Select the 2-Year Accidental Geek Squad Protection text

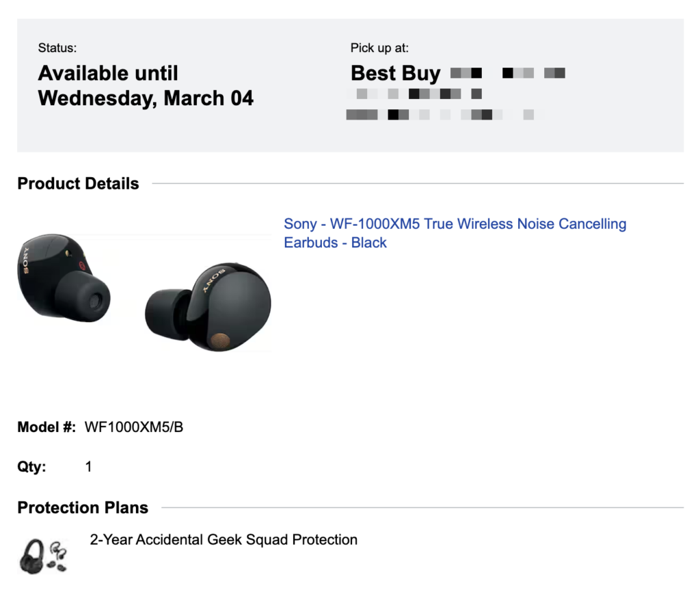point(224,540)
